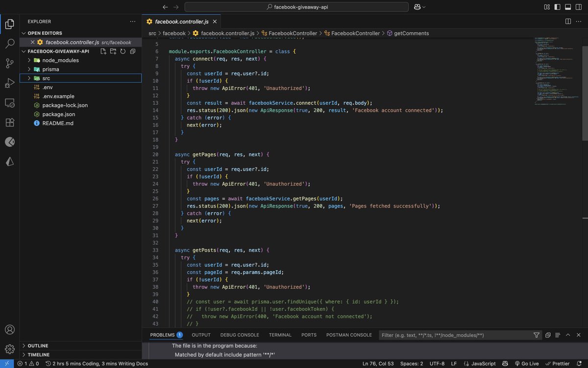Collapse all problems in panel
Viewport: 588px width, 368px height.
click(x=548, y=335)
